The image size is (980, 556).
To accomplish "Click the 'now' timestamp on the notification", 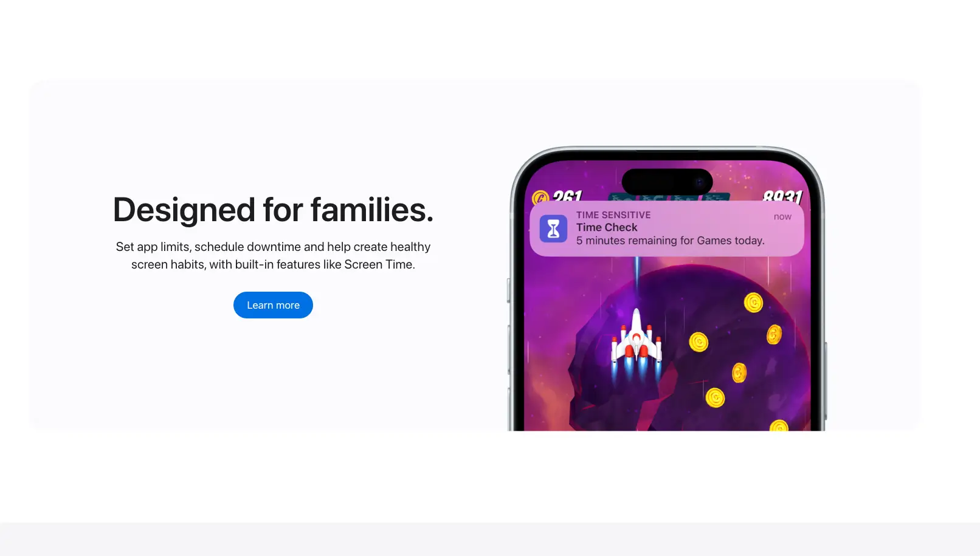I will [x=782, y=217].
